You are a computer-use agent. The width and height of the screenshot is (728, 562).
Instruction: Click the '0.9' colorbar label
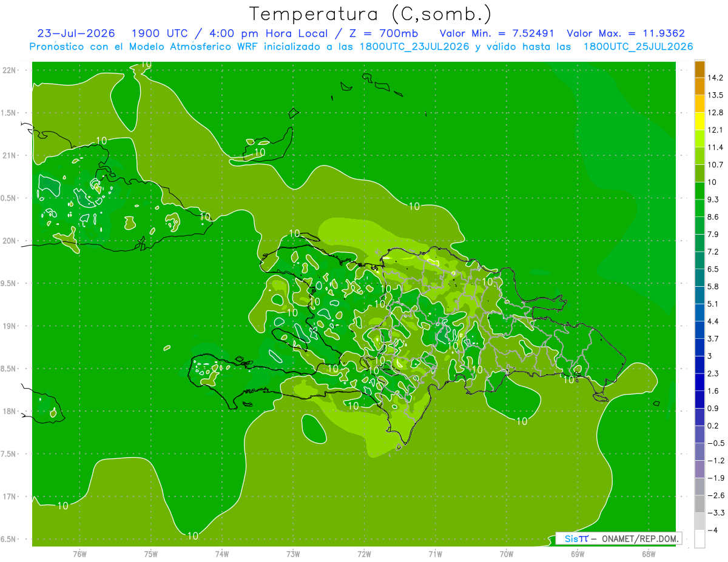714,409
